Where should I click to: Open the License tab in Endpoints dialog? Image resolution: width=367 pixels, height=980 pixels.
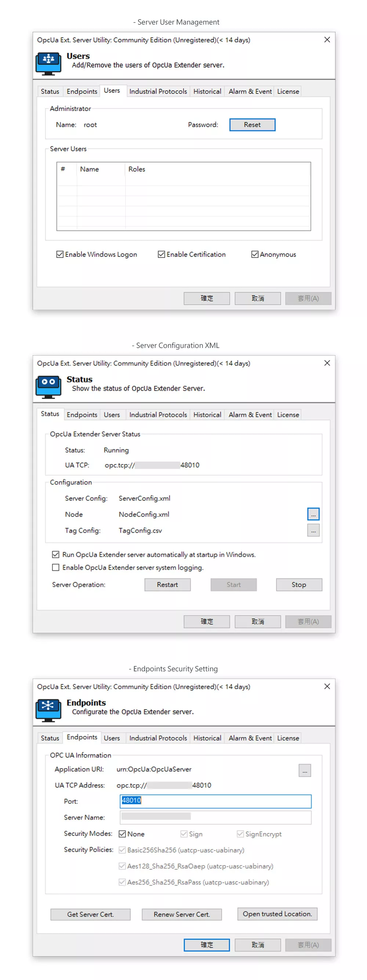288,738
